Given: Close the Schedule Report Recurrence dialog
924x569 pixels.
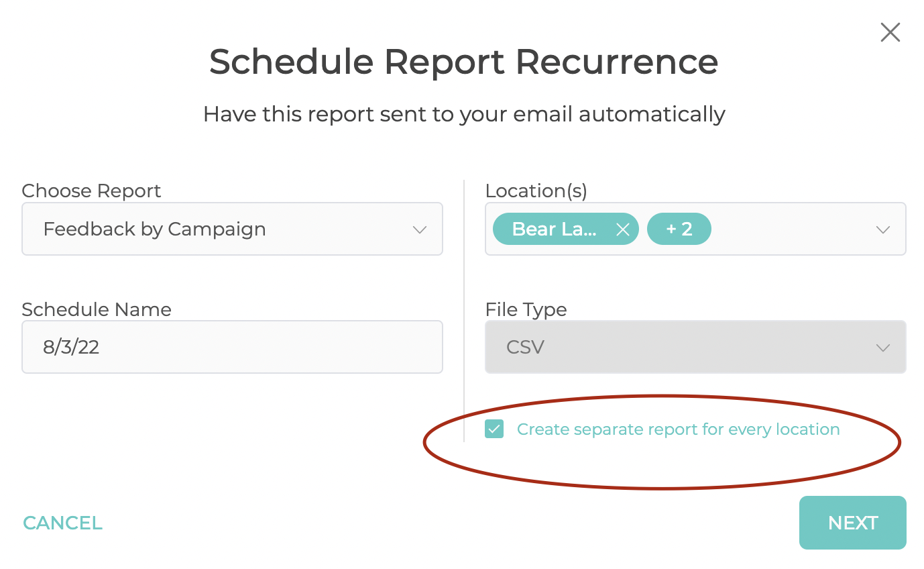Looking at the screenshot, I should (x=890, y=32).
